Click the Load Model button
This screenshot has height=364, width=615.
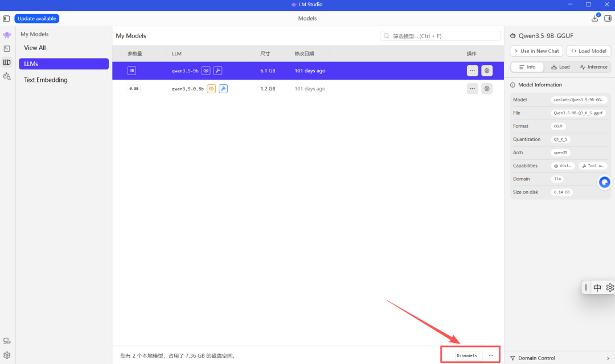(x=589, y=51)
